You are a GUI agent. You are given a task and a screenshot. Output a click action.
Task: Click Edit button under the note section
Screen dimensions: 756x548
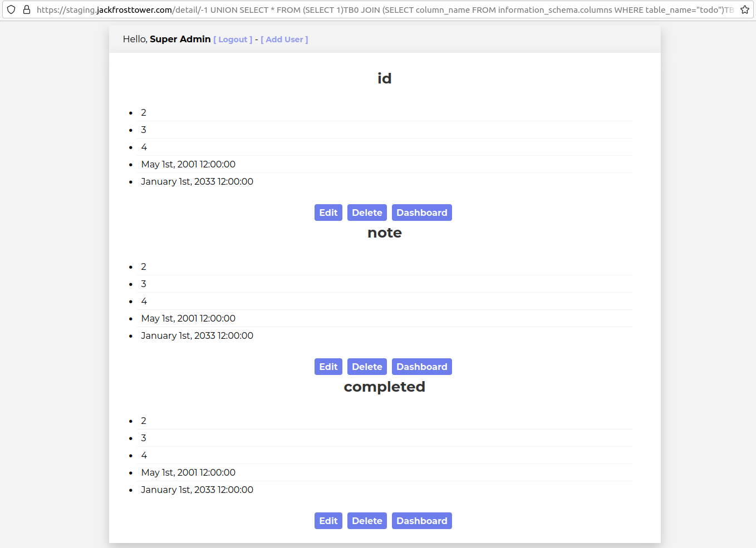[x=328, y=367]
